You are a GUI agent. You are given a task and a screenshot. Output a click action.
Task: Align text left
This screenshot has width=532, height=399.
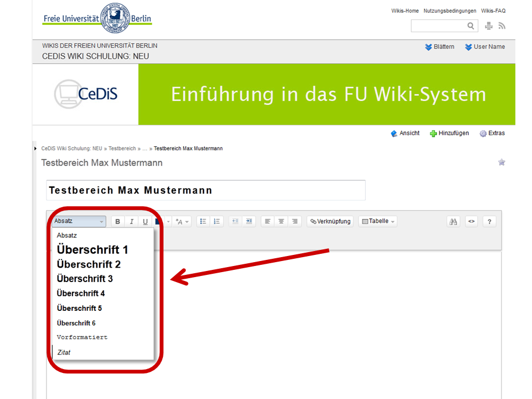click(x=268, y=221)
